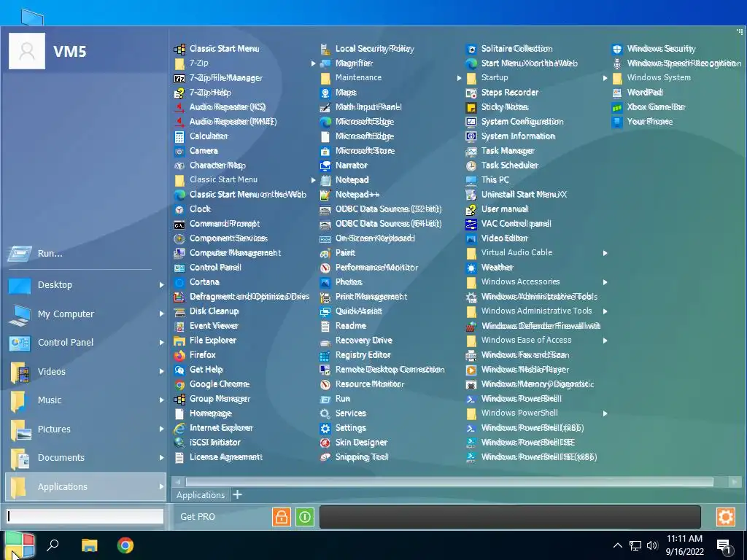Viewport: 747px width, 560px height.
Task: Launch Sticky Notes
Action: click(x=497, y=107)
